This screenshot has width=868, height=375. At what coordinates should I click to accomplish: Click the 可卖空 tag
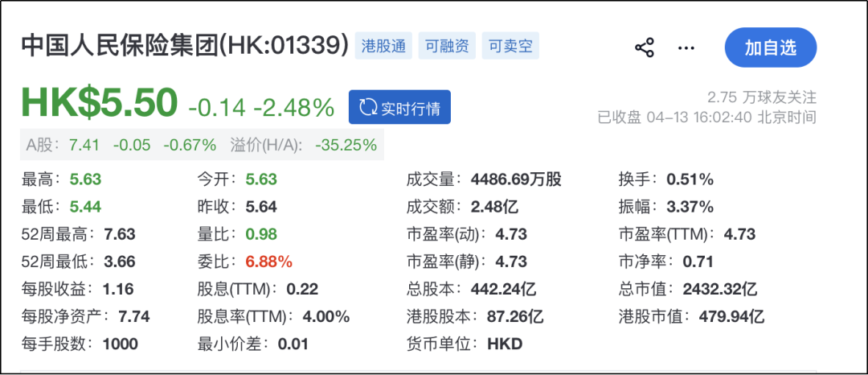[x=510, y=46]
